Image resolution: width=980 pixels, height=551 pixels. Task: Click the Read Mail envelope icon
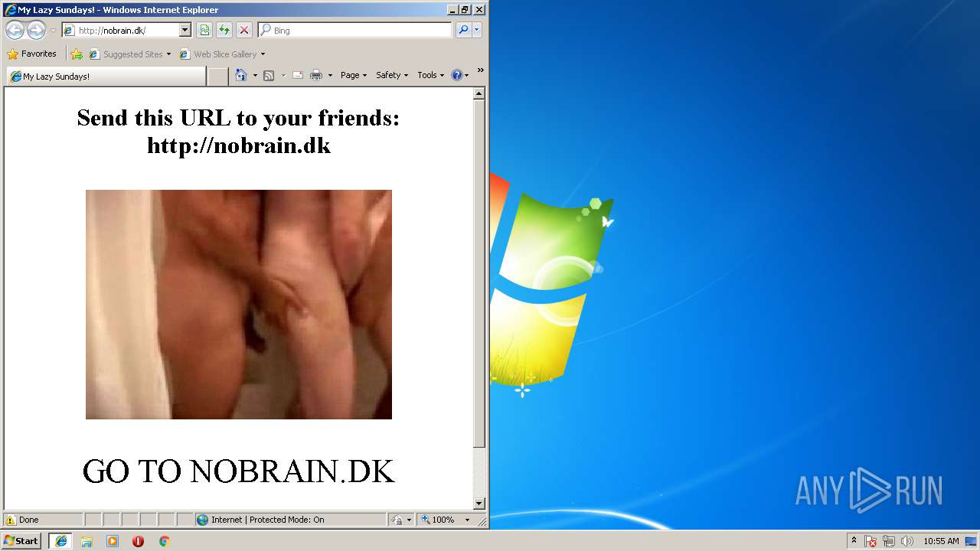pyautogui.click(x=298, y=75)
